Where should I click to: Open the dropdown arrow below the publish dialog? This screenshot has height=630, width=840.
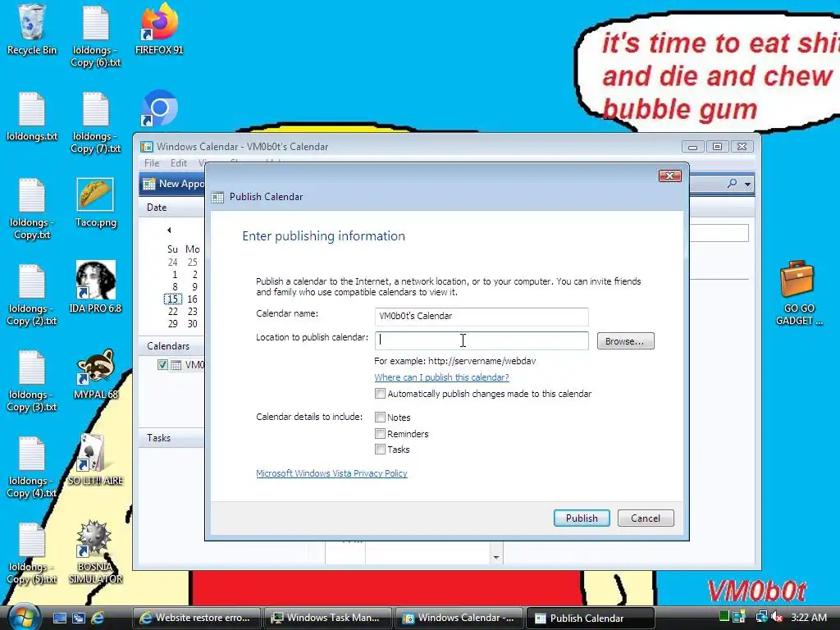tap(496, 557)
